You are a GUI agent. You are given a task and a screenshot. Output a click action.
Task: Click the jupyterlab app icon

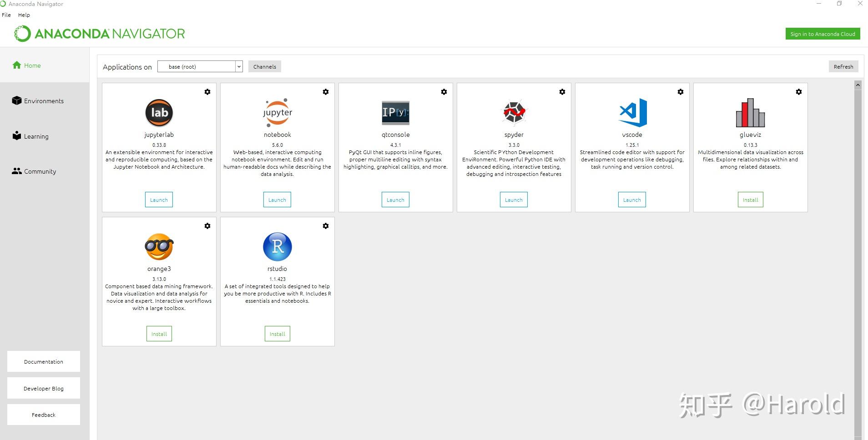pos(159,113)
